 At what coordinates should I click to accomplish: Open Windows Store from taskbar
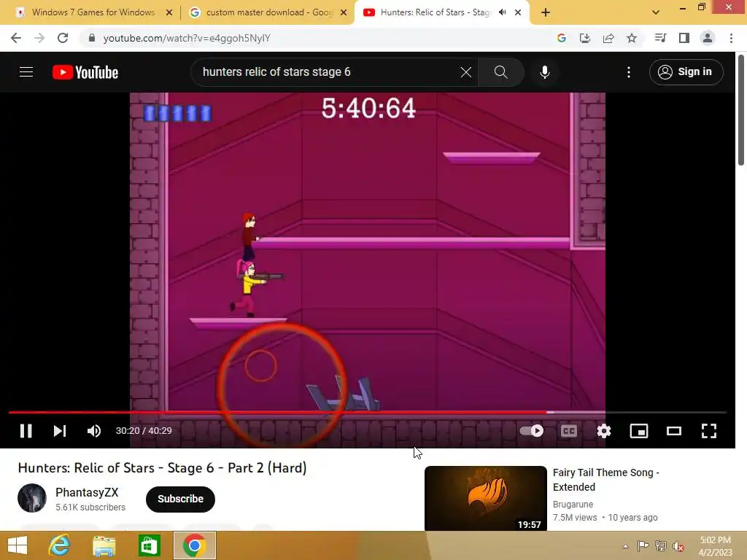149,545
